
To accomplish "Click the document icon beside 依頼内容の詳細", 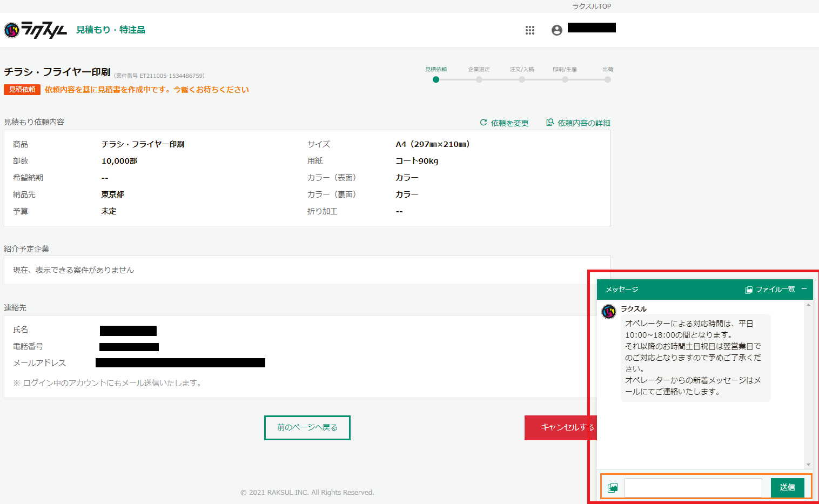I will point(550,123).
